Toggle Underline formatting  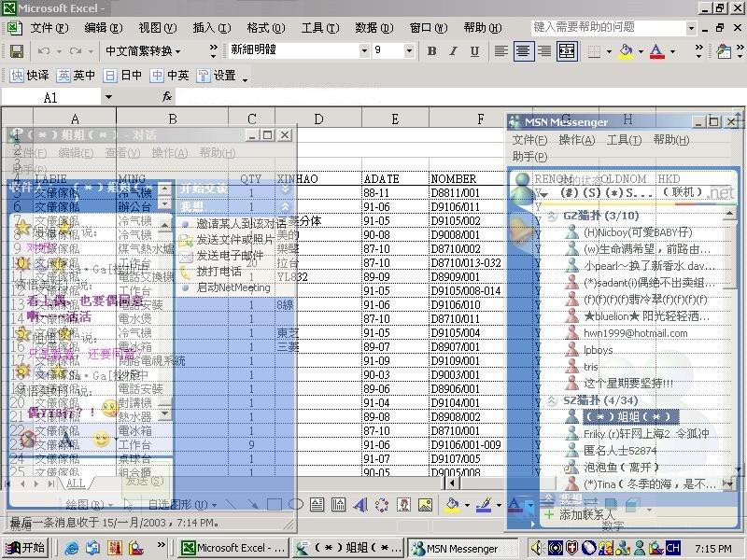[474, 51]
